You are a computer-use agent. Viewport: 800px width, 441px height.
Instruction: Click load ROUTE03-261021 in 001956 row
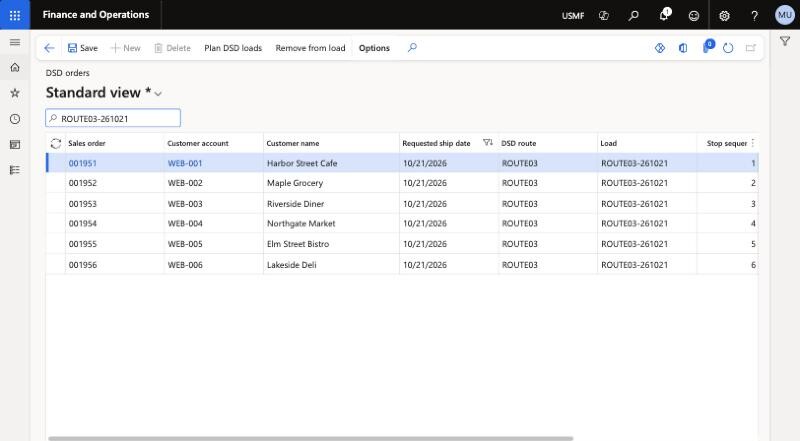tap(634, 265)
